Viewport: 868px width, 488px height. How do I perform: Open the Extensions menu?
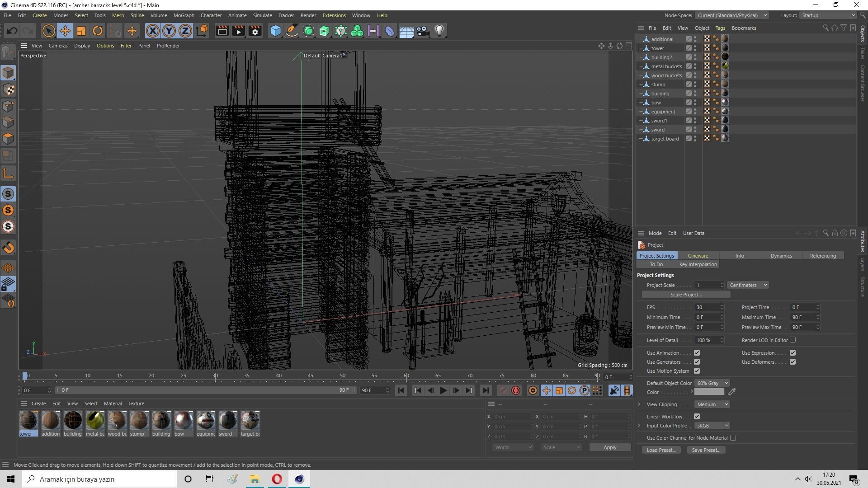click(x=334, y=15)
